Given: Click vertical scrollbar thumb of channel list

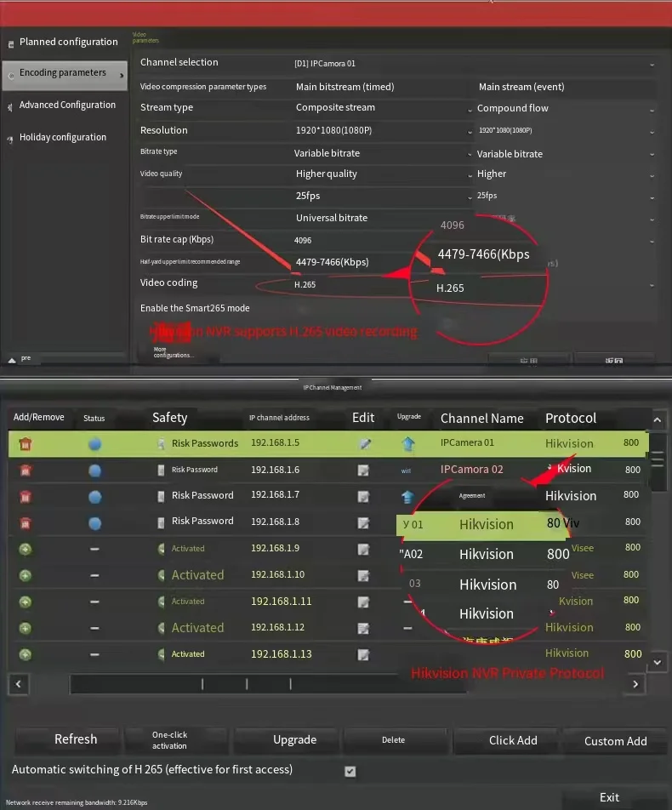Looking at the screenshot, I should coord(657,459).
